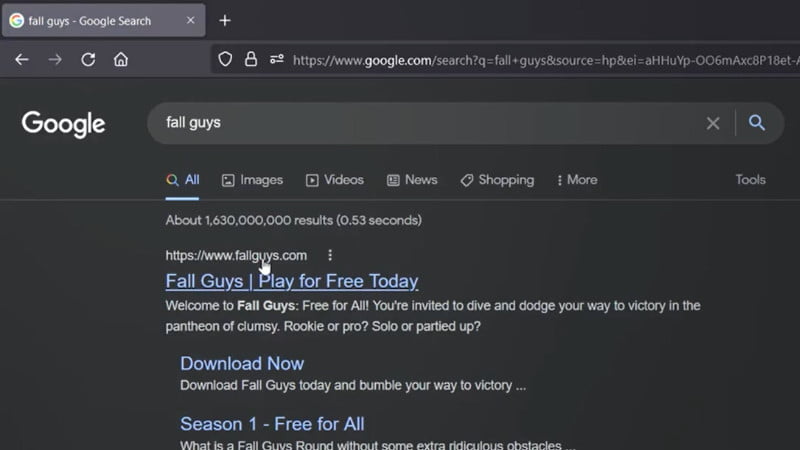Open the search Tools options

(750, 180)
